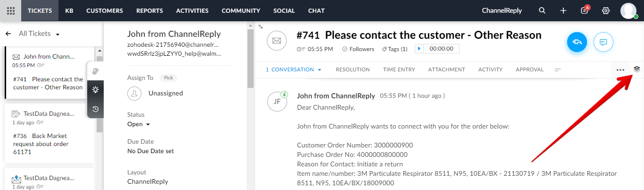The image size is (644, 190).
Task: Click the Pick assign button
Action: [168, 78]
